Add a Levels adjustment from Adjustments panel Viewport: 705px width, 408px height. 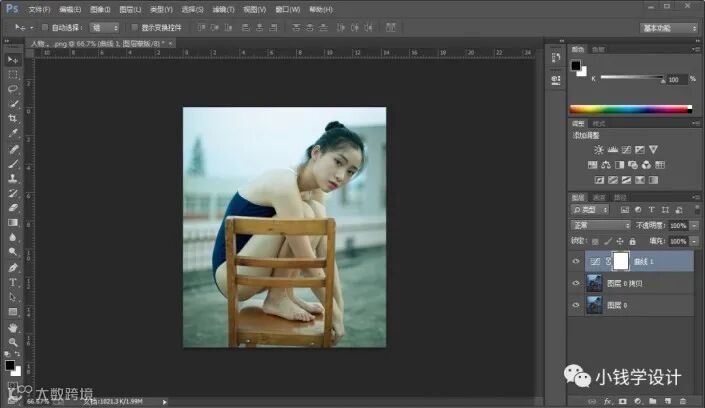(x=612, y=150)
